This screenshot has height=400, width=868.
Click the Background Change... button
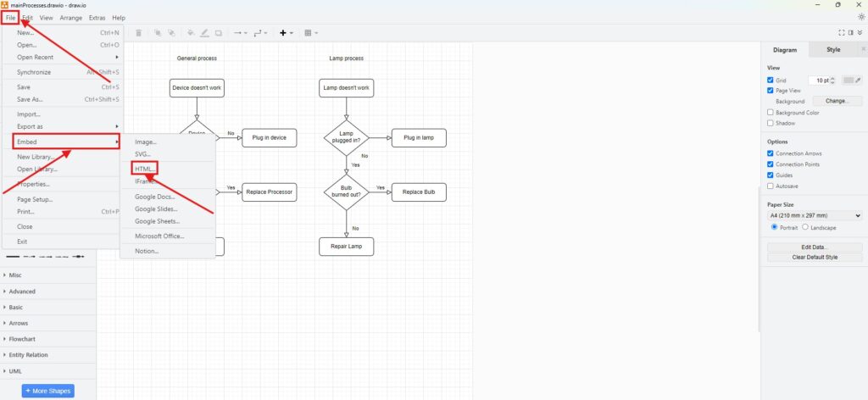point(837,101)
